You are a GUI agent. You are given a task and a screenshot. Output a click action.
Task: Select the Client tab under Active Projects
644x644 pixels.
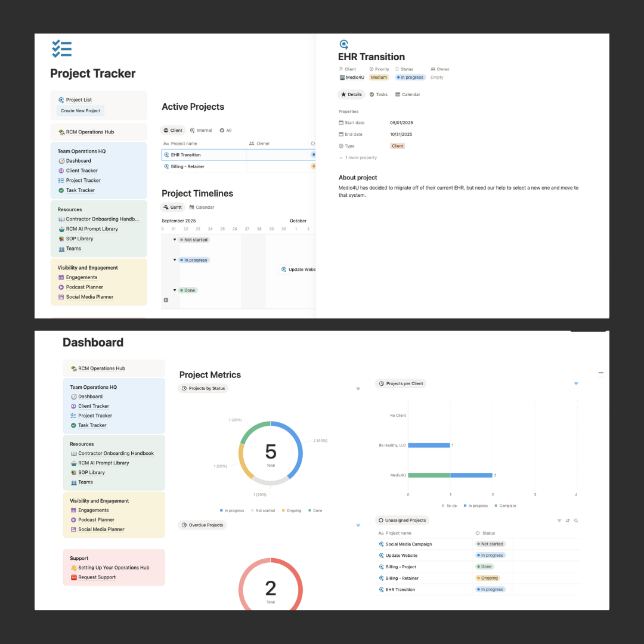[173, 131]
